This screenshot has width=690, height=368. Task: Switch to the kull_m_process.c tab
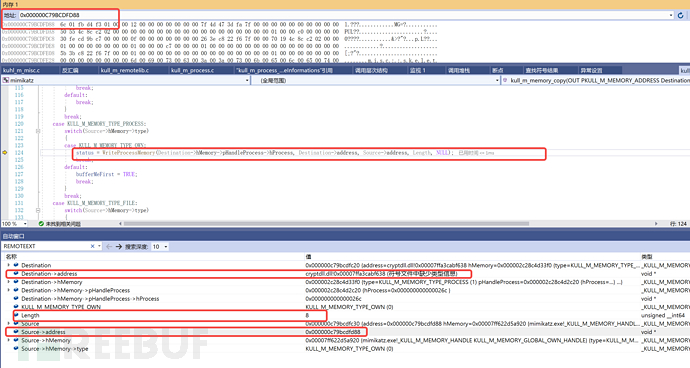click(192, 70)
